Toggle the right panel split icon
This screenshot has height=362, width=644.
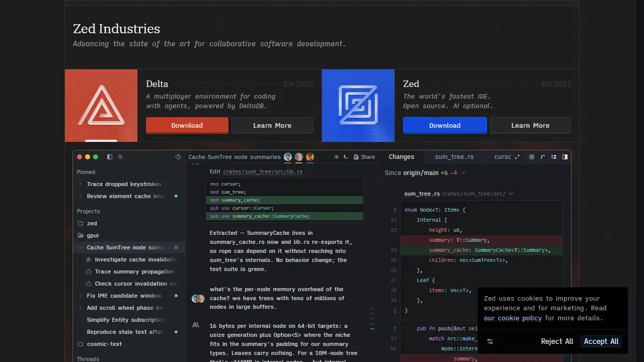[565, 157]
